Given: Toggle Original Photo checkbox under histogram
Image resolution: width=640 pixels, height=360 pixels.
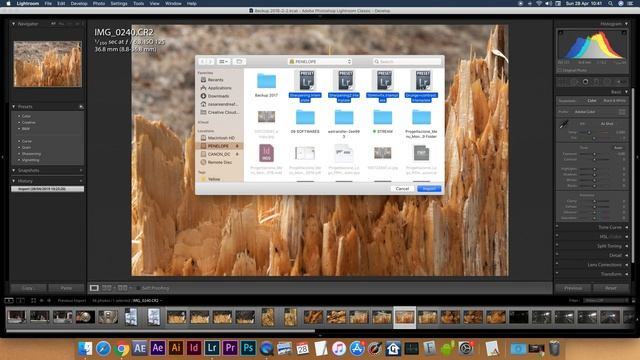Looking at the screenshot, I should tap(560, 70).
